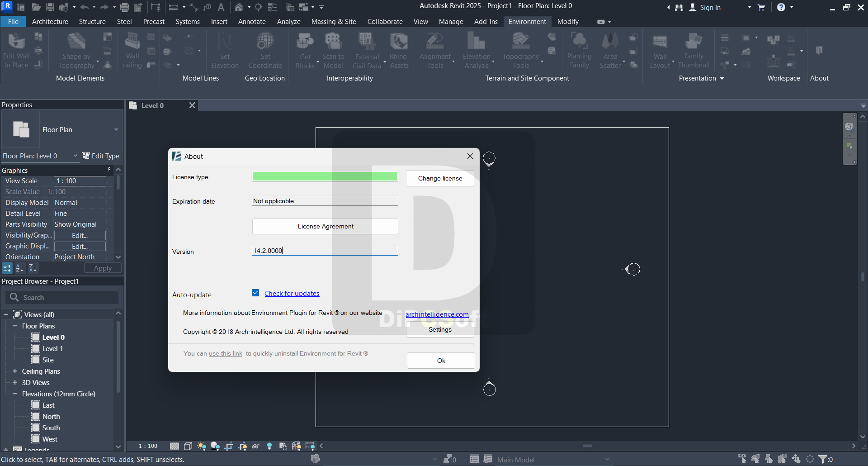
Task: Click the Change license button
Action: click(440, 178)
